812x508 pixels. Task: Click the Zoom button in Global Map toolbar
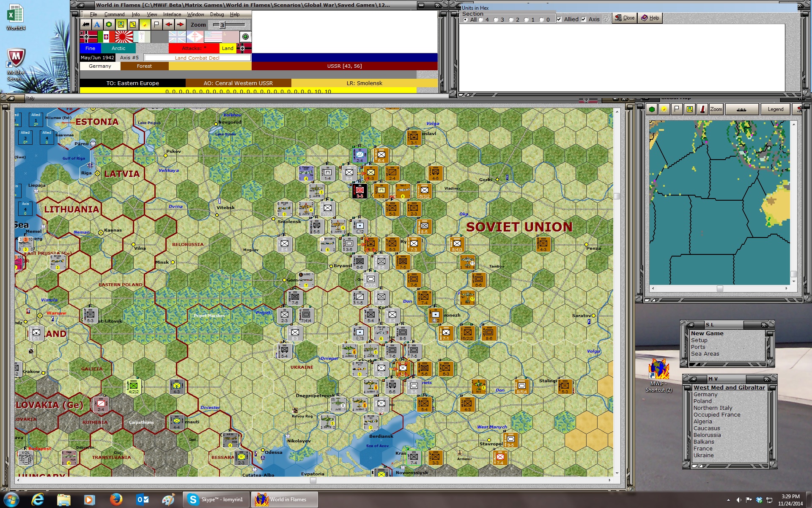click(716, 109)
